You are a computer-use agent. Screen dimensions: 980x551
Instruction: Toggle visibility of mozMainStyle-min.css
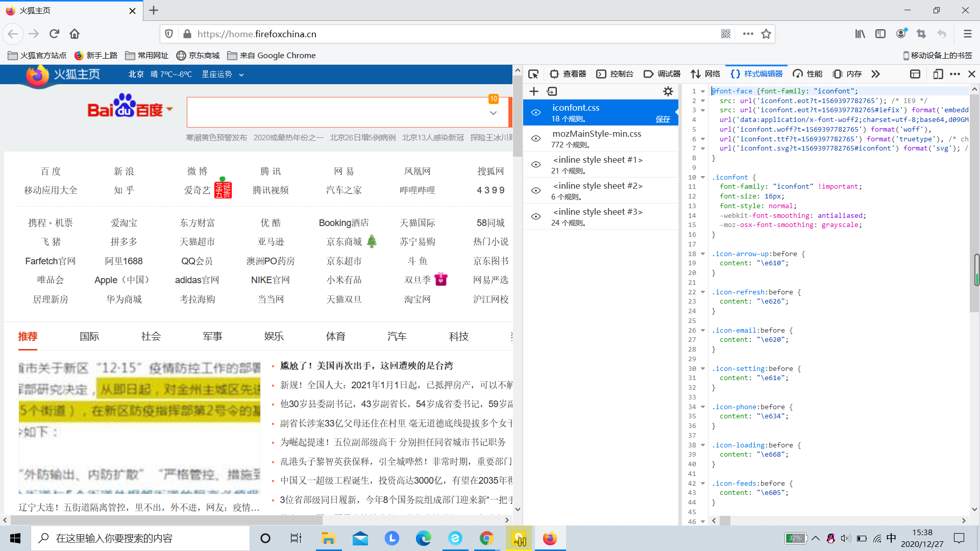pyautogui.click(x=536, y=138)
